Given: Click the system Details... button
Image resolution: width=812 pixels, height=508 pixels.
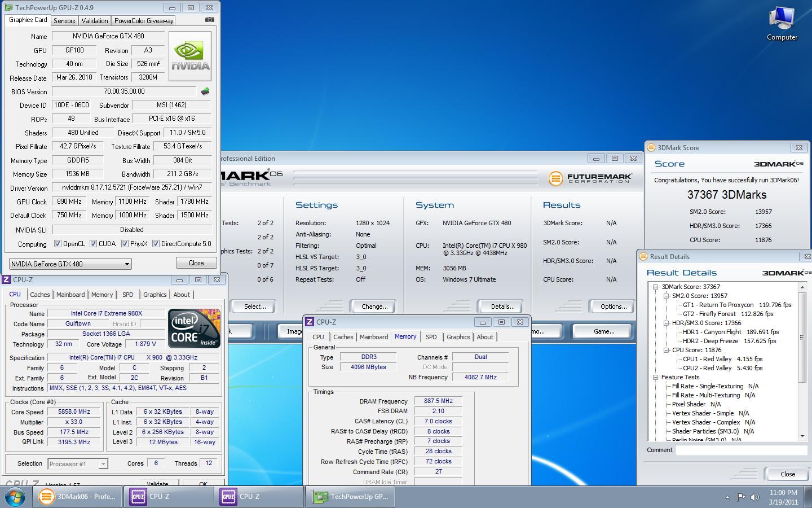Looking at the screenshot, I should pyautogui.click(x=502, y=306).
